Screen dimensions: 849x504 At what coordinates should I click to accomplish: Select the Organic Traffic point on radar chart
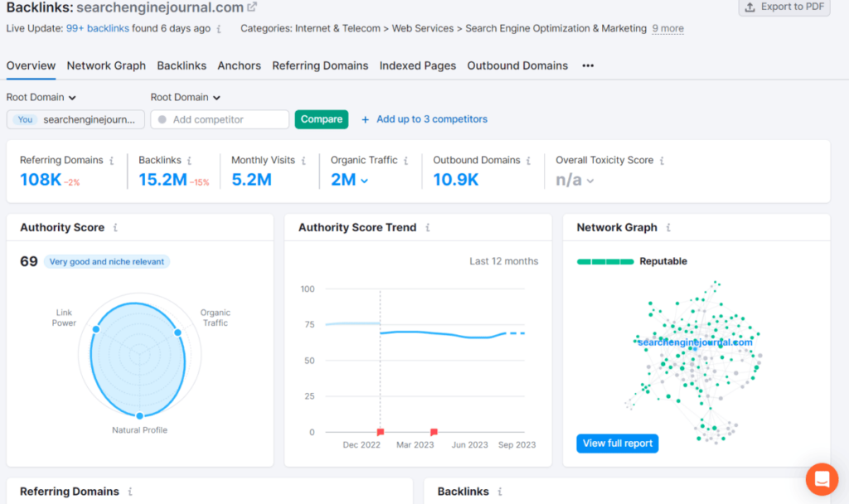[x=177, y=332]
